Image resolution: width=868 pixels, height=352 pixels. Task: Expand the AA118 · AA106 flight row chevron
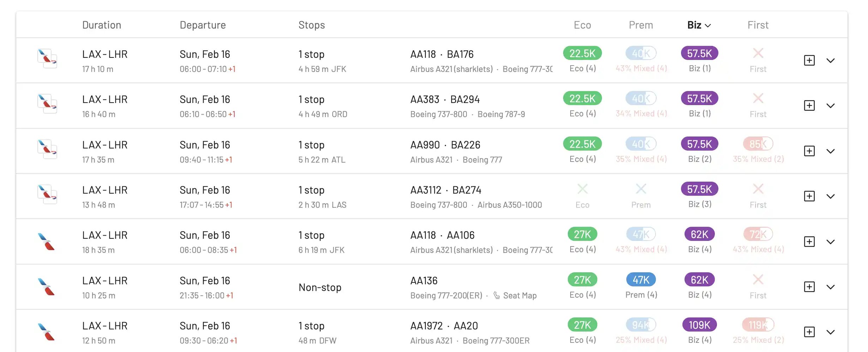[x=831, y=242]
